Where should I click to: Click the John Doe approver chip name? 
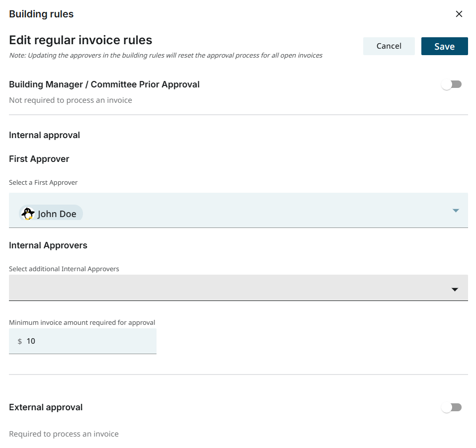tap(57, 214)
